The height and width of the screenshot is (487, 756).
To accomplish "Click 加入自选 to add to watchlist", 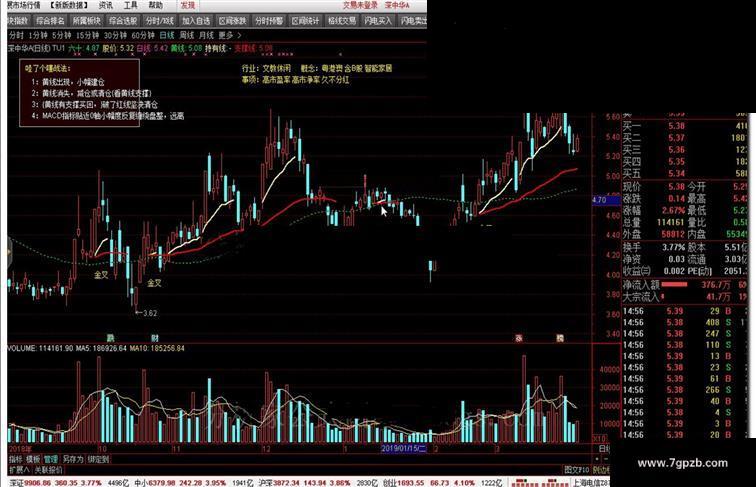I will (196, 21).
